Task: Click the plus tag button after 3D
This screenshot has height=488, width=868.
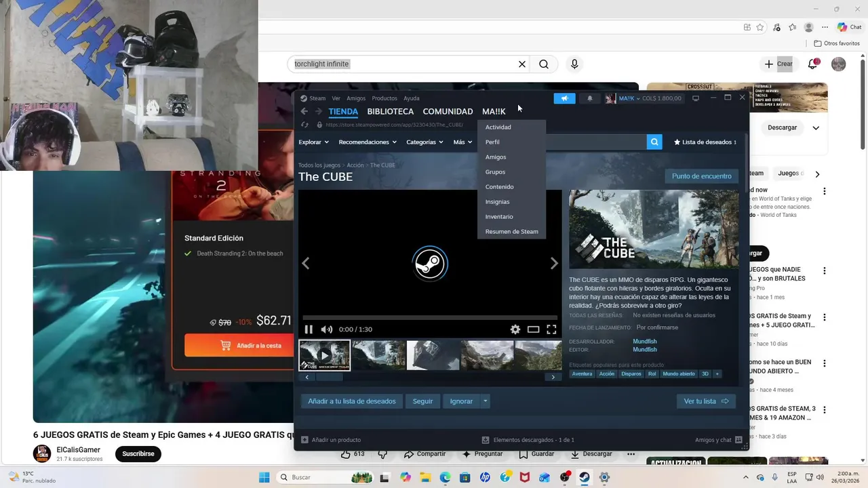Action: coord(717,374)
